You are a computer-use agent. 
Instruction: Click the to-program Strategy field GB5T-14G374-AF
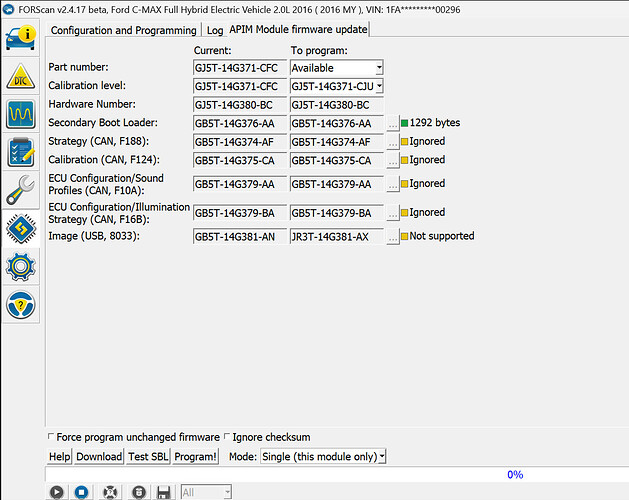coord(337,142)
